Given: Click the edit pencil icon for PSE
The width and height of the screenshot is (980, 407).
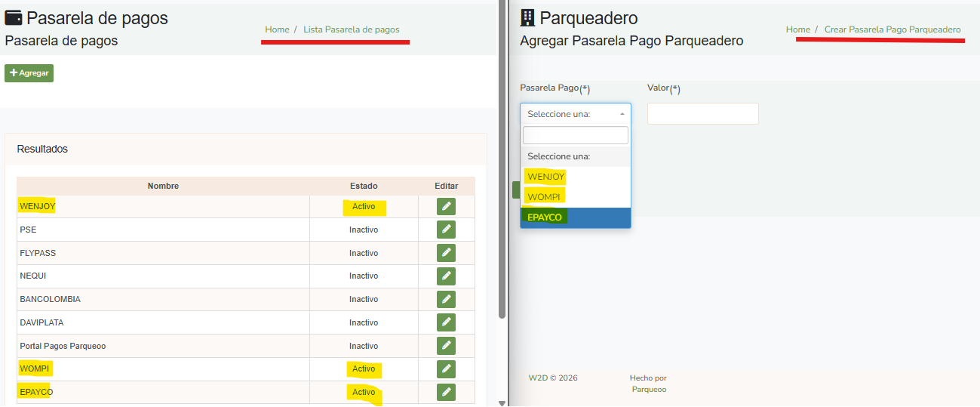Looking at the screenshot, I should tap(446, 230).
